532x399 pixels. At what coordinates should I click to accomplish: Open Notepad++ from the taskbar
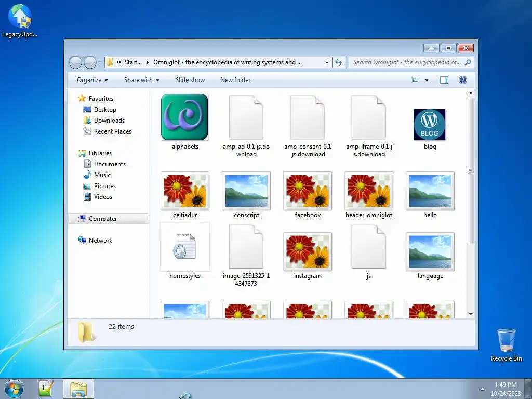46,389
